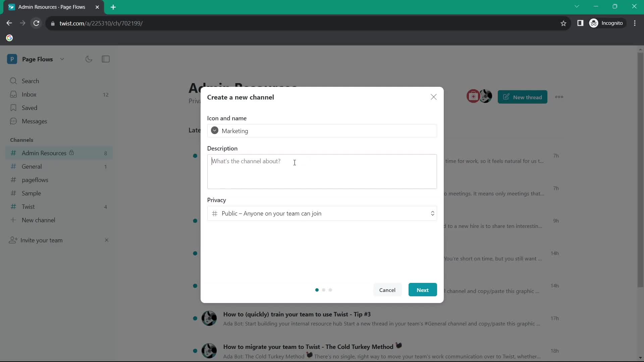This screenshot has height=362, width=644.
Task: Open the Admin Resources channel
Action: tap(44, 153)
